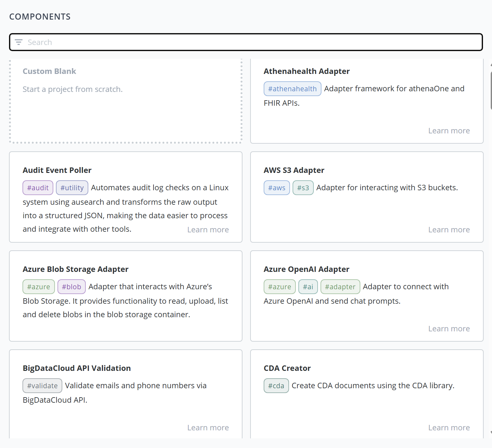Filter by the #audit tag
The width and height of the screenshot is (492, 448).
click(38, 188)
